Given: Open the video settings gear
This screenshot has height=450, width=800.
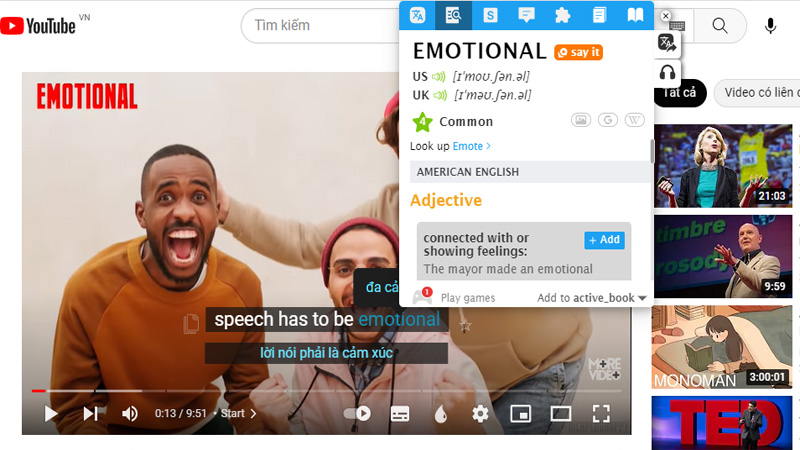Looking at the screenshot, I should [480, 413].
